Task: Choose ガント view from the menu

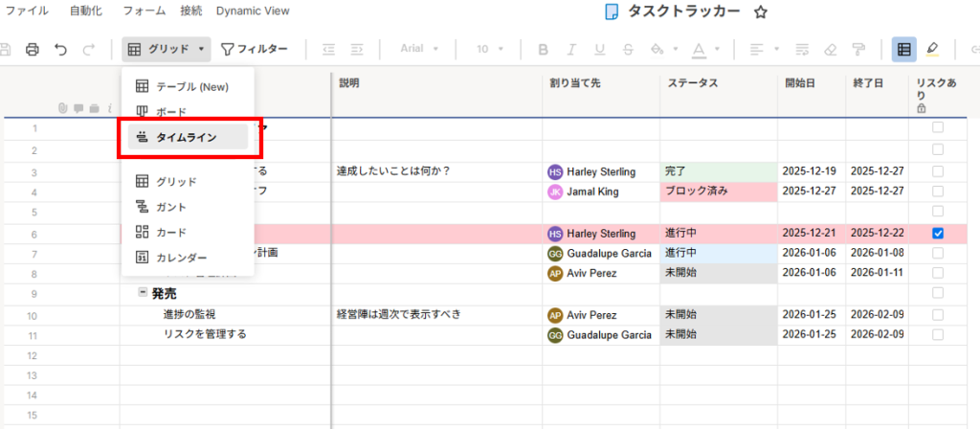Action: (170, 207)
